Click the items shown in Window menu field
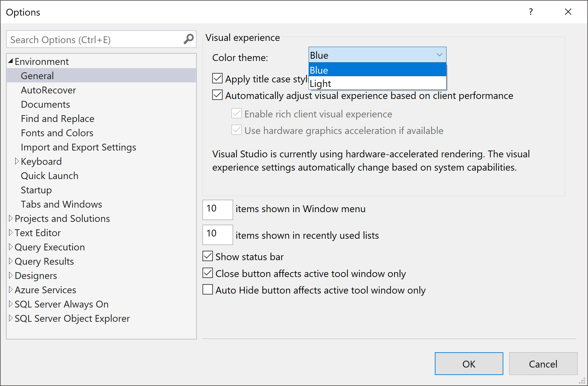This screenshot has height=386, width=588. [x=217, y=210]
